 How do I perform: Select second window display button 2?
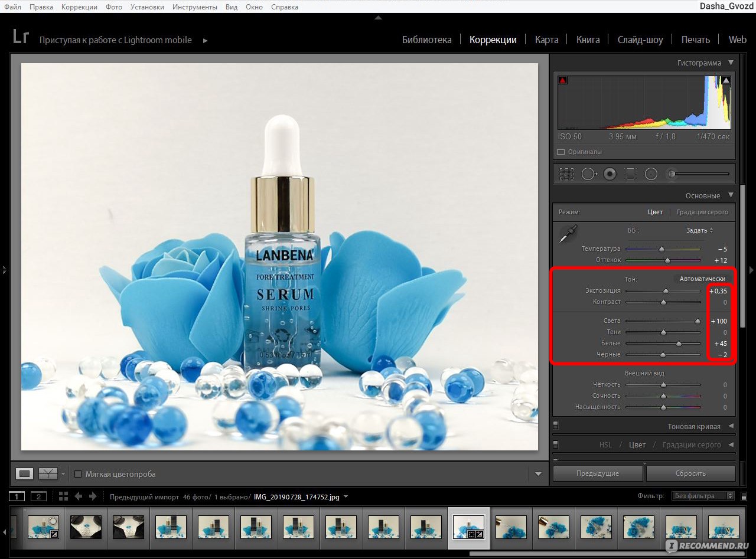pos(38,496)
